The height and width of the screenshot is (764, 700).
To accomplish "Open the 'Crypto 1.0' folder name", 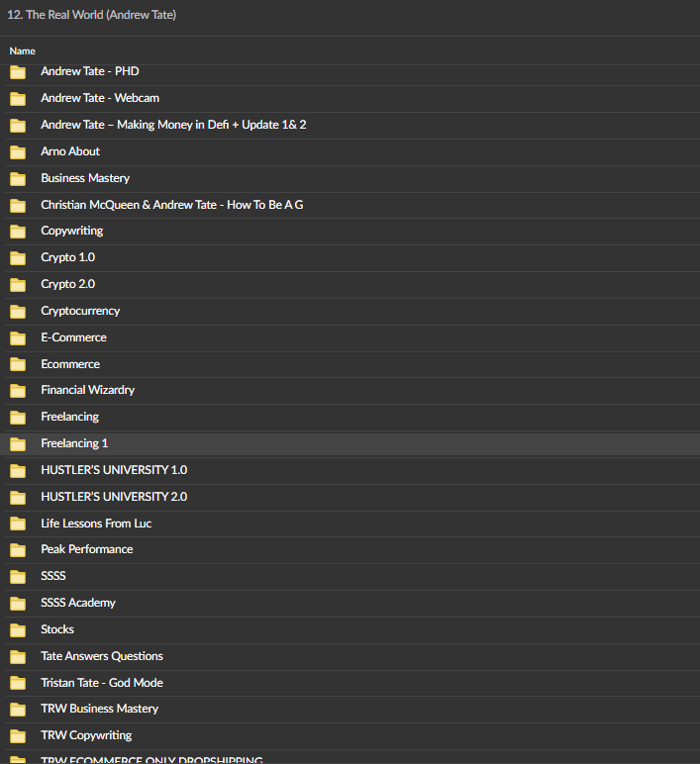I will (68, 257).
